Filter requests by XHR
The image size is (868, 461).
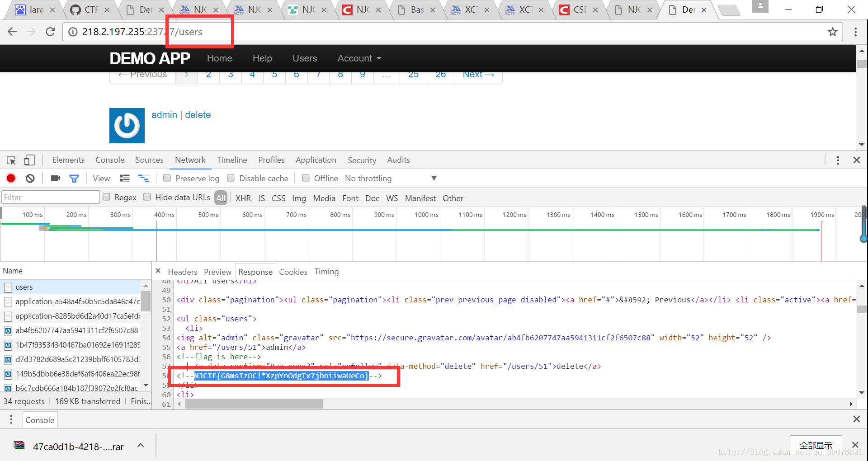[x=243, y=198]
